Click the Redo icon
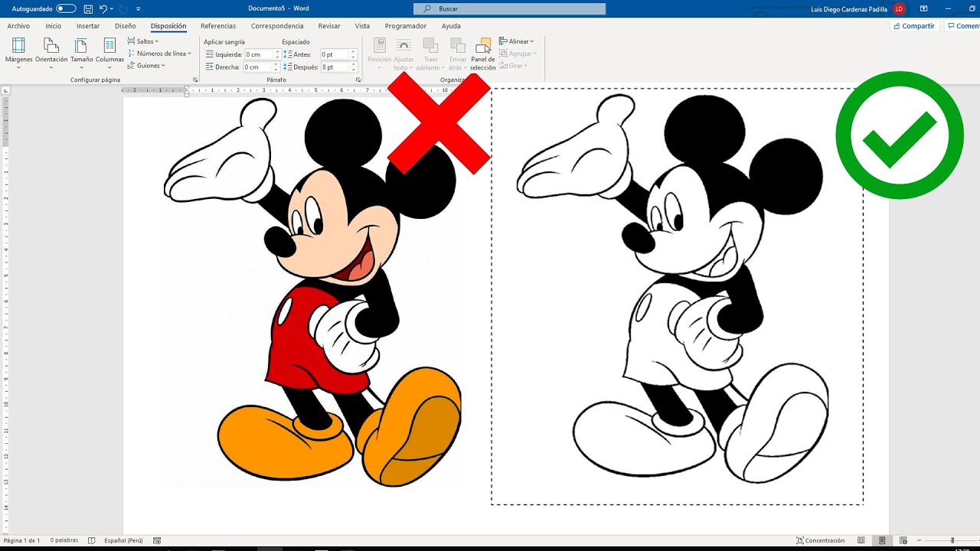The image size is (980, 551). 123,8
